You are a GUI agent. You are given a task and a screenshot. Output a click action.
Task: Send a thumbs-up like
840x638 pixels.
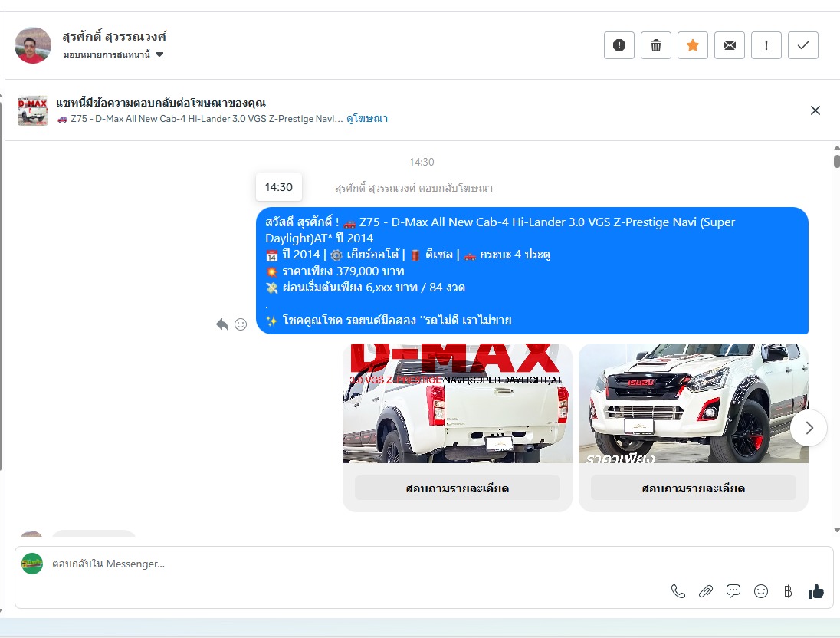[x=816, y=591]
